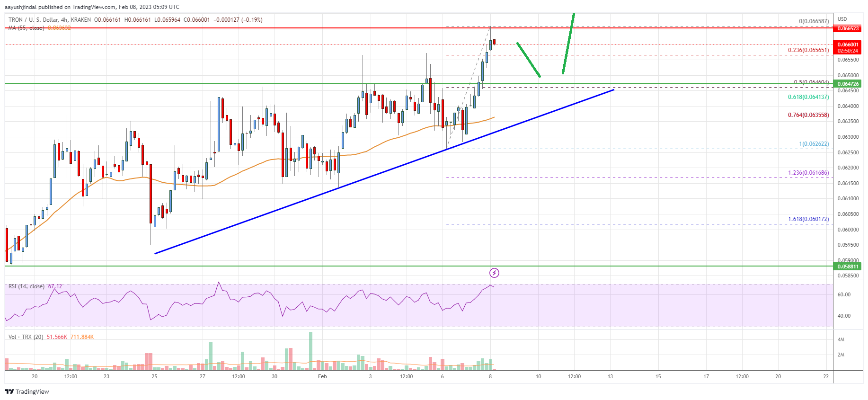868x400 pixels.
Task: Click the 51.566K volume value
Action: pyautogui.click(x=57, y=337)
